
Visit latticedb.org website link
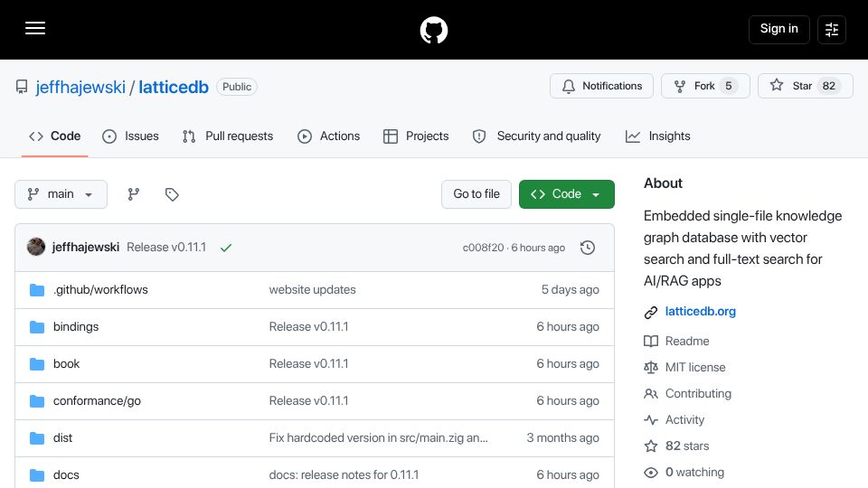[700, 312]
